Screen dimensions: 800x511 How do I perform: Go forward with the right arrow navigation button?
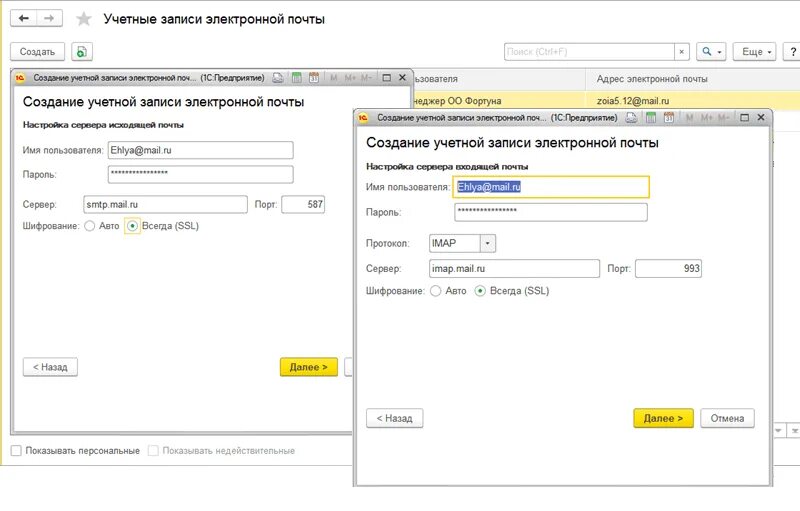pyautogui.click(x=49, y=18)
